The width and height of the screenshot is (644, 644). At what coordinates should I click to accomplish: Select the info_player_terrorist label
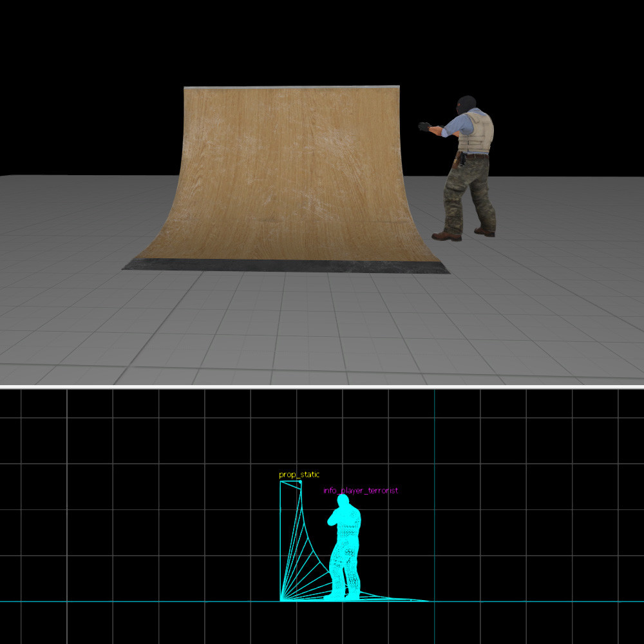pyautogui.click(x=361, y=490)
